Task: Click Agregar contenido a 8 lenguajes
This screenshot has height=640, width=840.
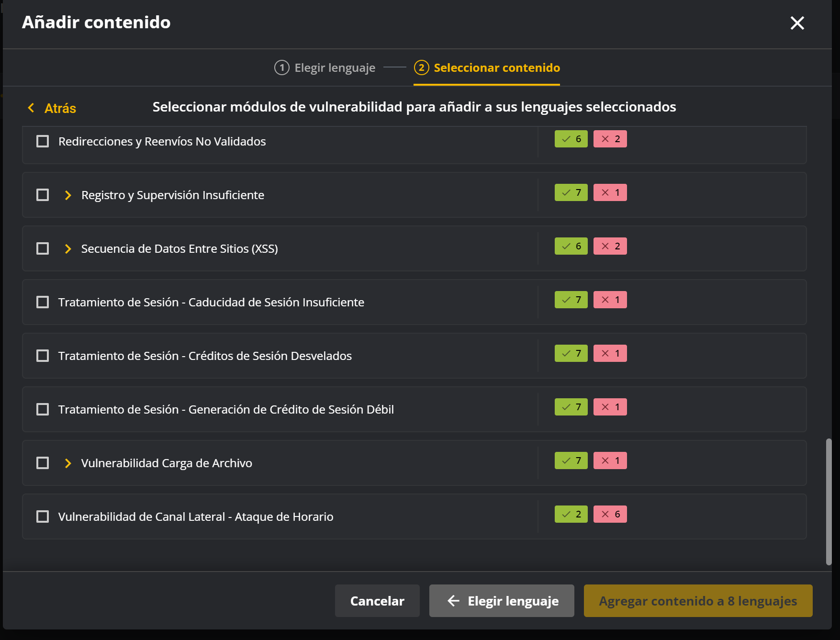Action: point(698,601)
